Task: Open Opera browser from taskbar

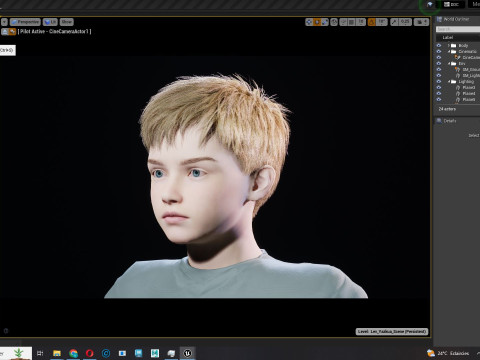Action: coord(90,353)
